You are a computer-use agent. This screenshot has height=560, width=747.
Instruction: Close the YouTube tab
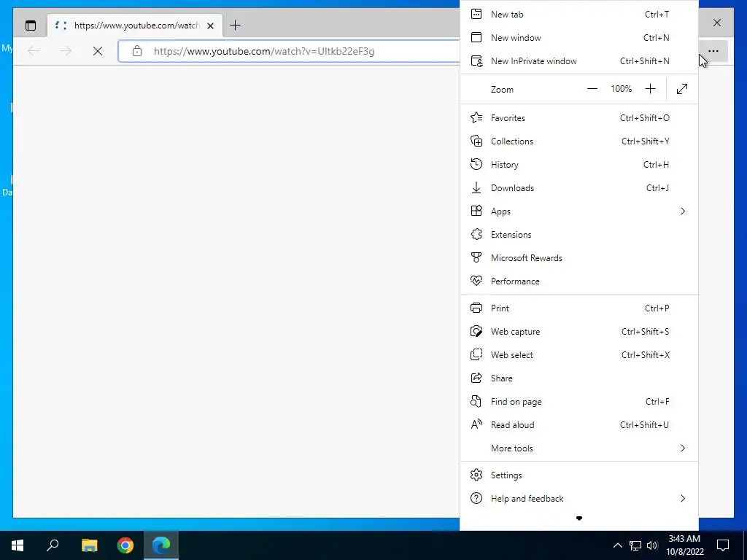point(210,26)
